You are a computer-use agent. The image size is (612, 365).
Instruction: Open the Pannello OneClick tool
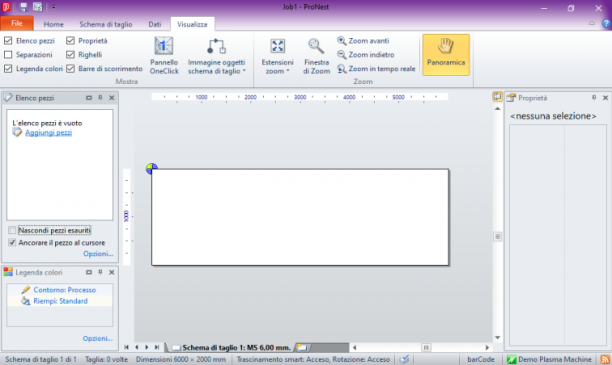(x=164, y=55)
